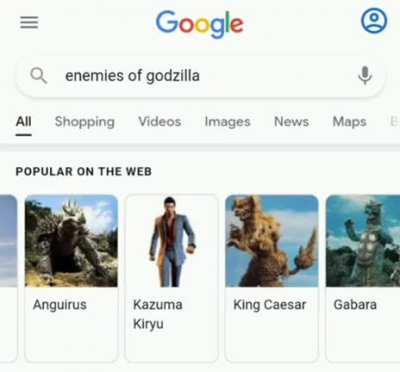Open the Anguirus image thumbnail

point(71,241)
